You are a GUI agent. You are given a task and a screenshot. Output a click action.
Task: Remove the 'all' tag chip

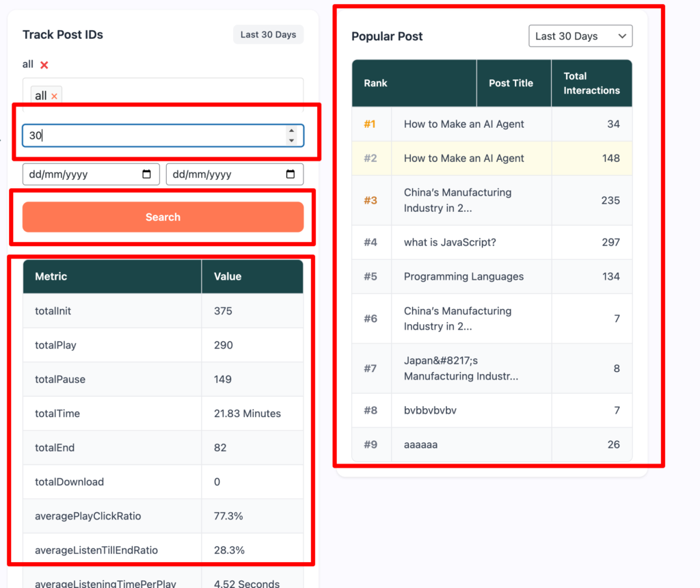[55, 96]
